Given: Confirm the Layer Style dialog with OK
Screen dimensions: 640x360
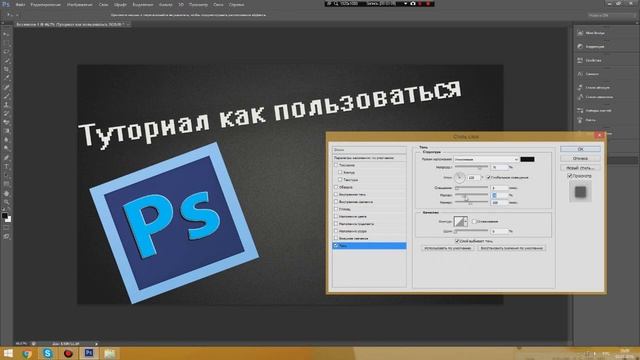Looking at the screenshot, I should click(580, 149).
